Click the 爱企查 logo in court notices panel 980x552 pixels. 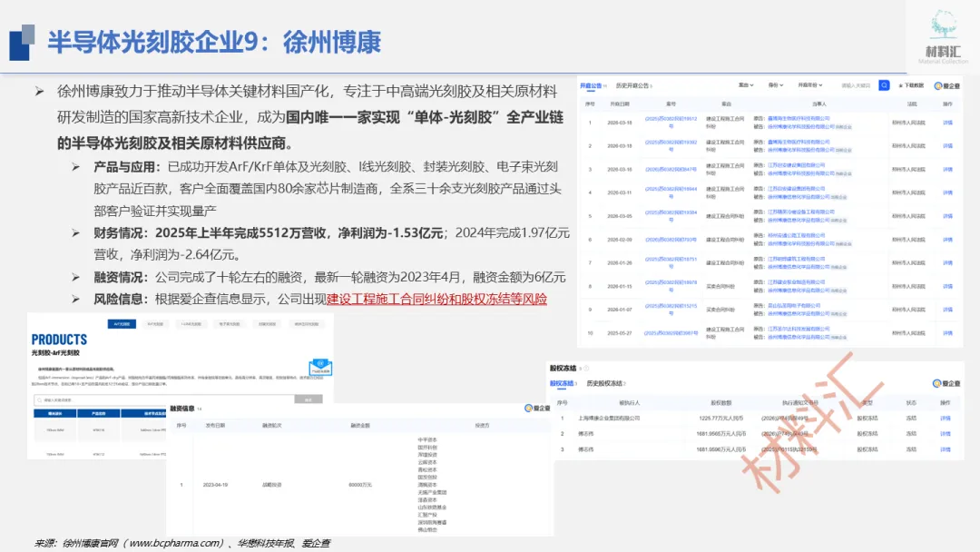coord(946,85)
